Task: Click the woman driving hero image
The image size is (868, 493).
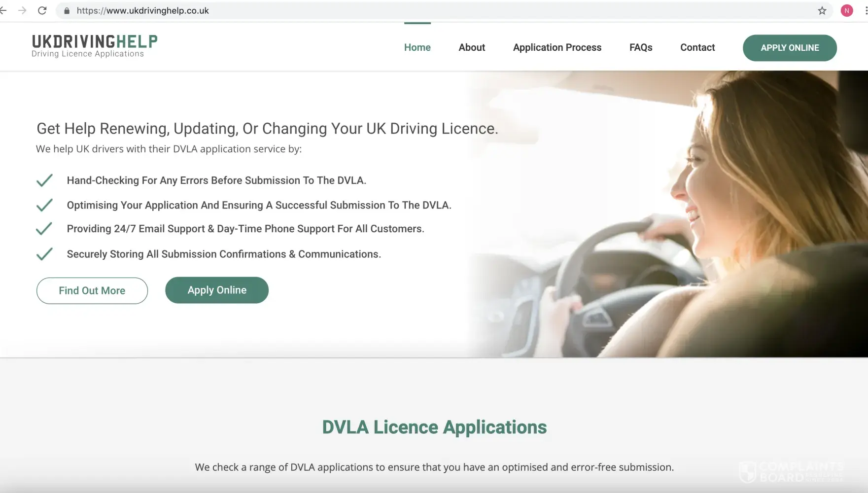Action: [668, 214]
